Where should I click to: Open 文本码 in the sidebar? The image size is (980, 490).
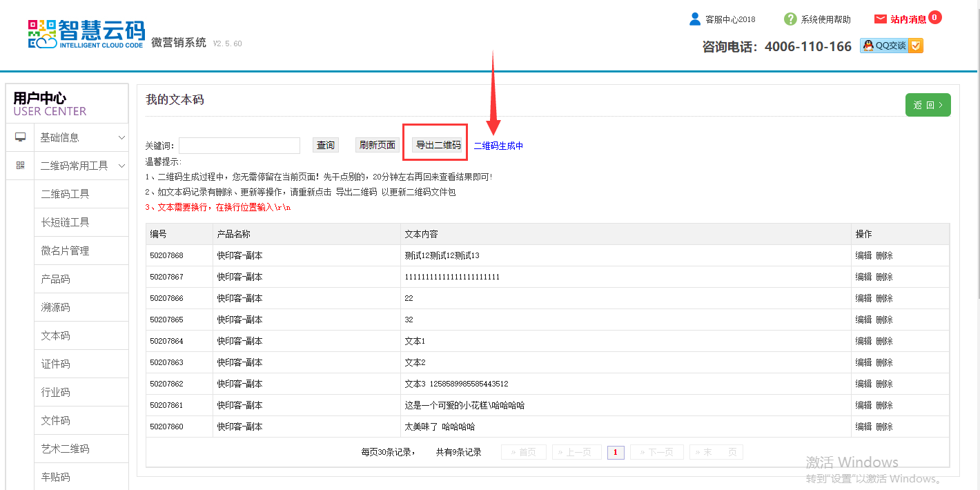[x=56, y=335]
